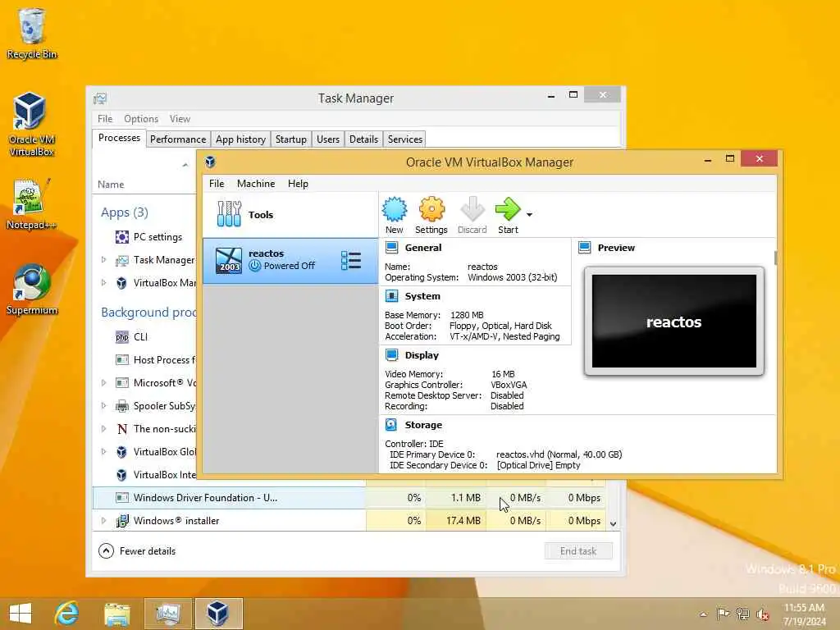
Task: Select Oracle VM VirtualBox desktop shortcut
Action: click(x=31, y=124)
